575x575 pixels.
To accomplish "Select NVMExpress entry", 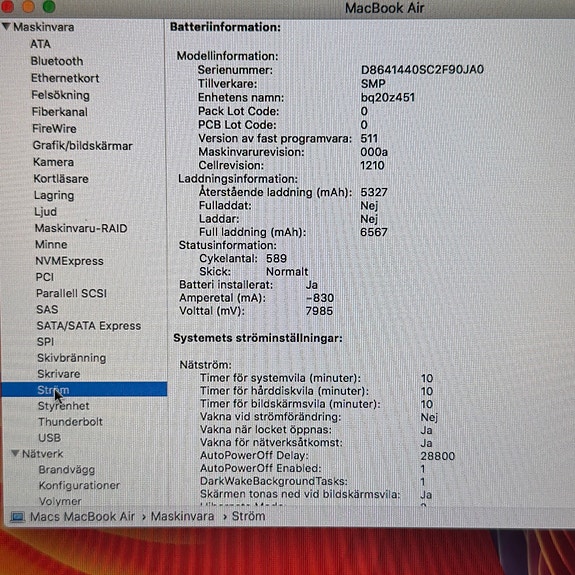I will [x=69, y=261].
